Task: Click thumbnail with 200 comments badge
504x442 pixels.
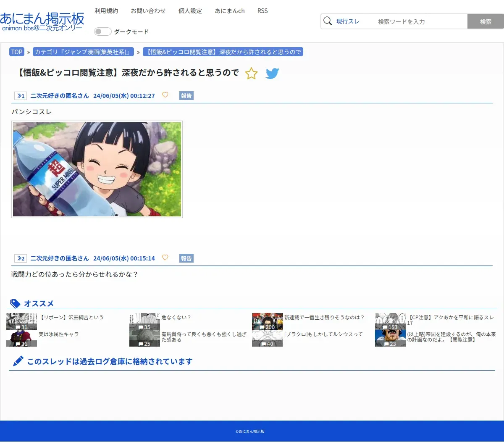Action: coord(267,321)
